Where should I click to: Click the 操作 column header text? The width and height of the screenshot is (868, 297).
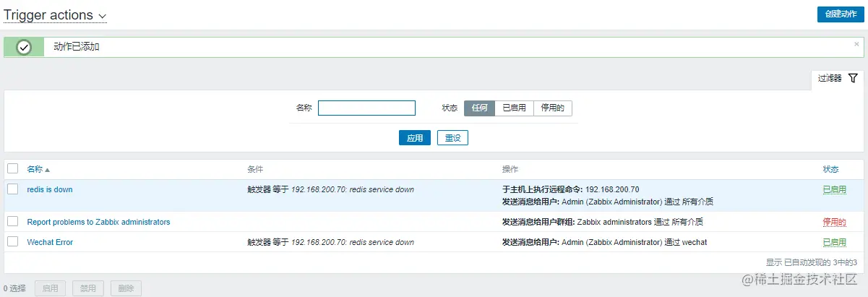point(510,169)
